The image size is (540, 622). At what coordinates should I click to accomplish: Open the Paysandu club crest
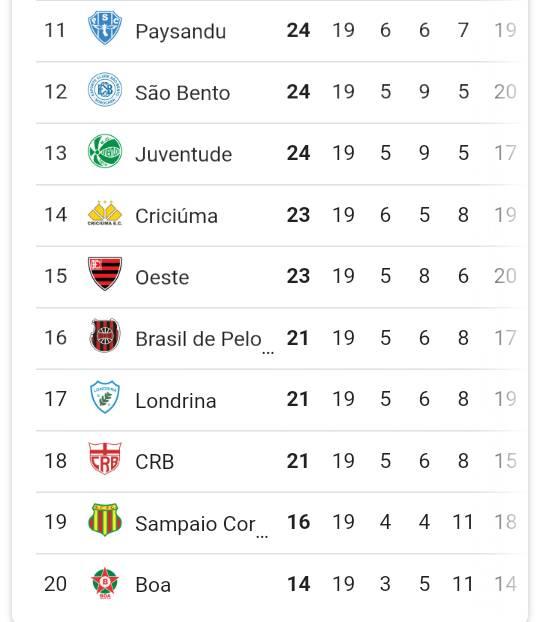click(105, 28)
